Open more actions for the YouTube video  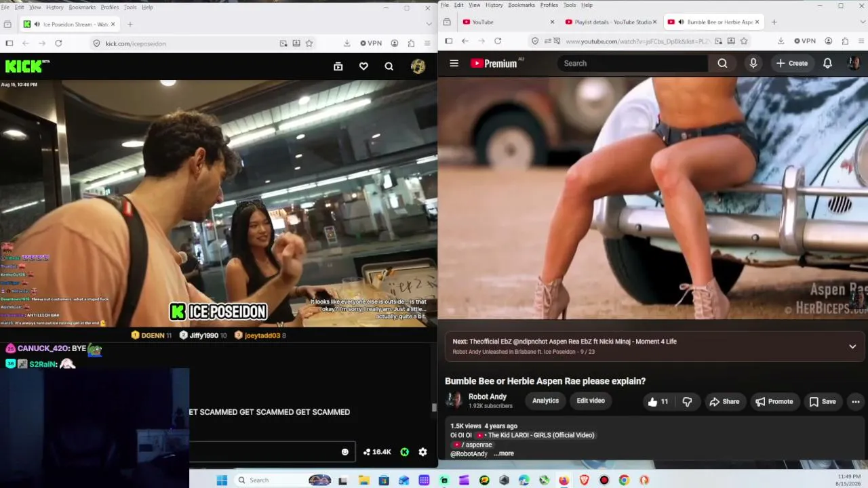[856, 401]
